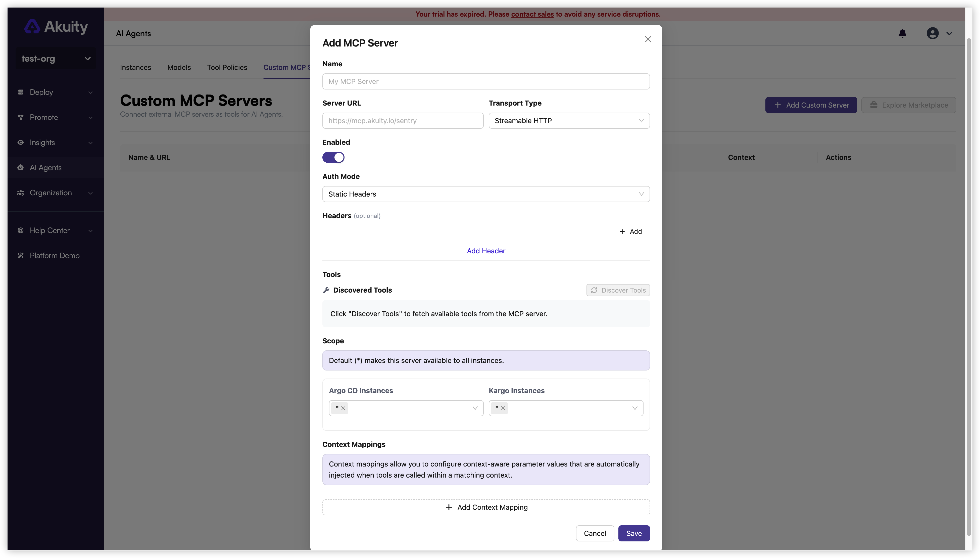Expand the Organization menu chevron

pyautogui.click(x=90, y=193)
